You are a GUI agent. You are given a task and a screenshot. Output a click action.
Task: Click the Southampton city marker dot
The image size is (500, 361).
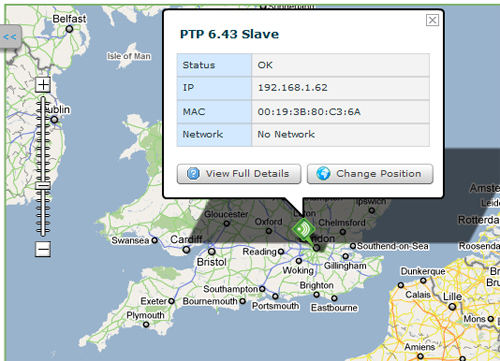click(262, 289)
